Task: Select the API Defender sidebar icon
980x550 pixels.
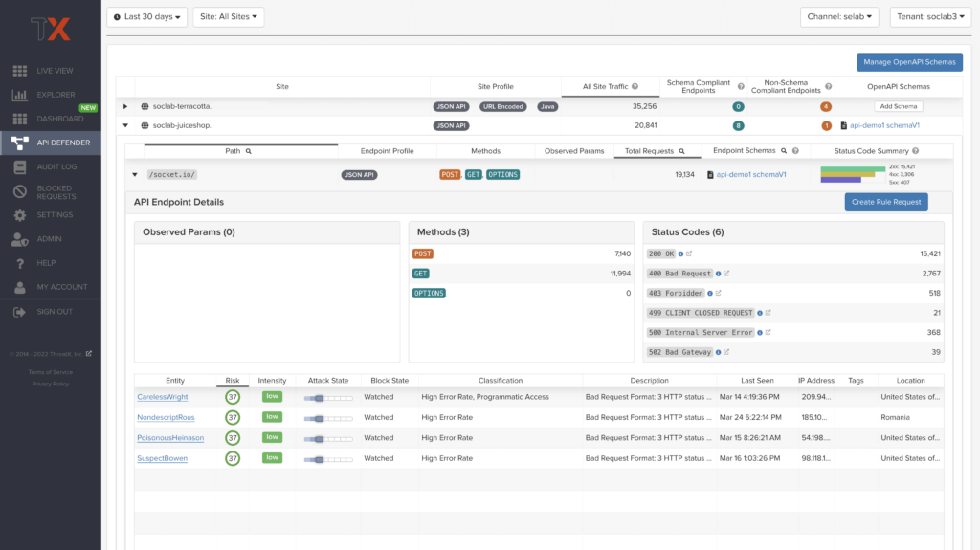Action: coord(19,143)
